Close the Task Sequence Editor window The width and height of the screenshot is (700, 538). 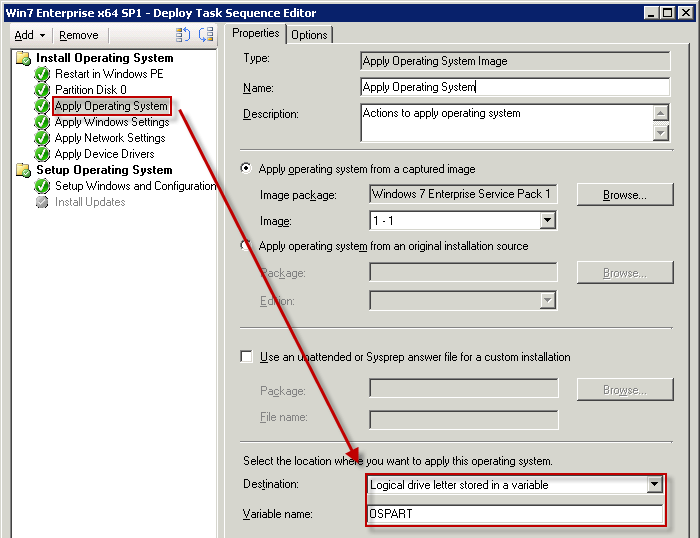click(x=685, y=13)
